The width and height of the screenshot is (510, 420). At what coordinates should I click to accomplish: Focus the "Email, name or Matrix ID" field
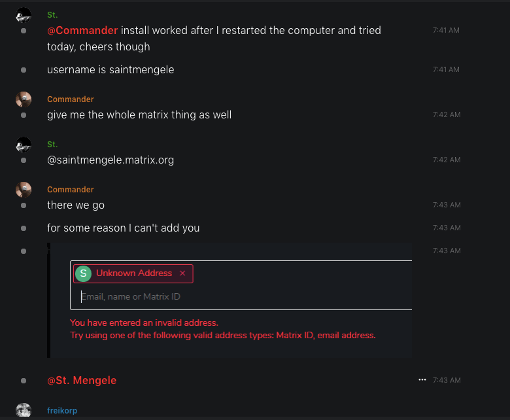pos(242,297)
